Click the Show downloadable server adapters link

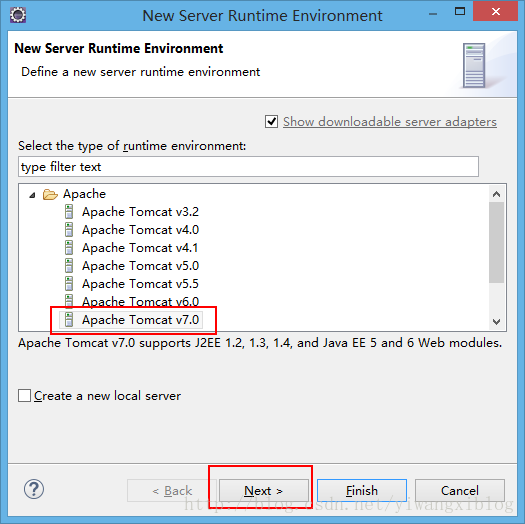coord(390,122)
